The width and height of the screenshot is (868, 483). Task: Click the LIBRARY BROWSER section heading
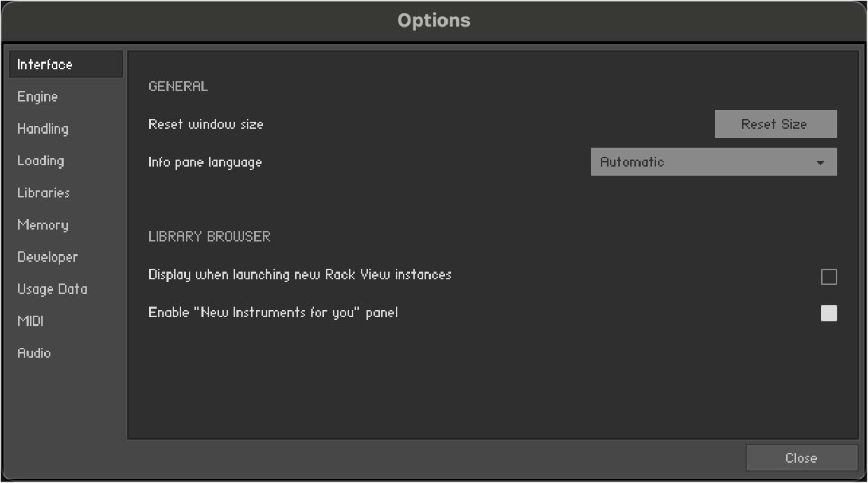coord(209,237)
